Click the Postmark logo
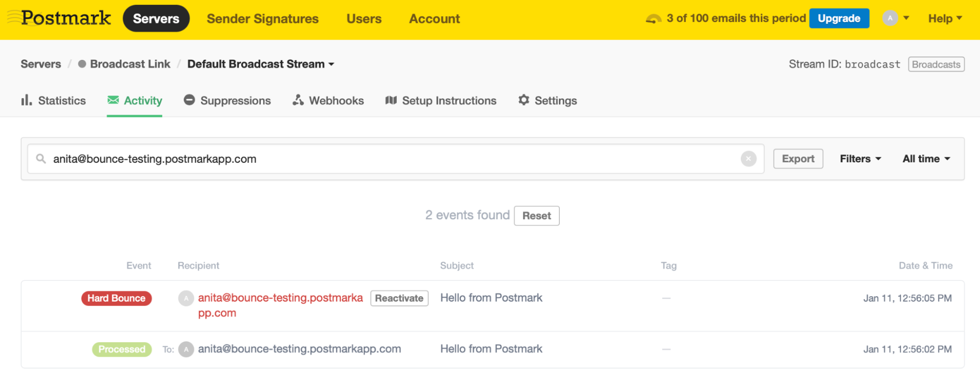Viewport: 980px width, 382px height. [60, 18]
